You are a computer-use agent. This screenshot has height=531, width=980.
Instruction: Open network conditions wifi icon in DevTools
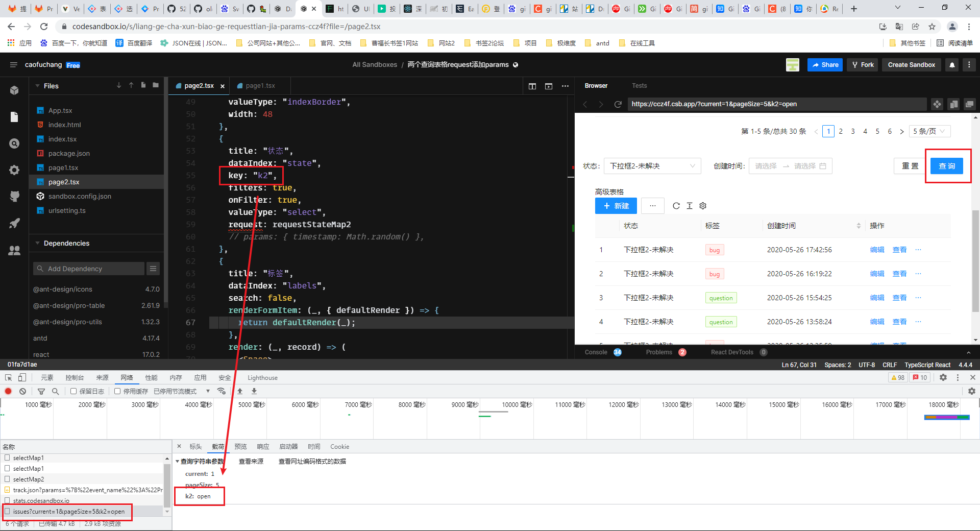click(x=222, y=391)
